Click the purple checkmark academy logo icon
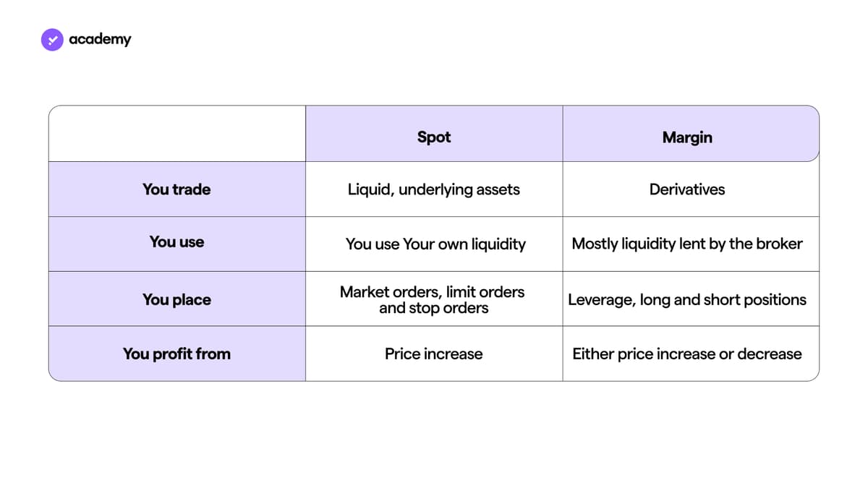 point(52,39)
